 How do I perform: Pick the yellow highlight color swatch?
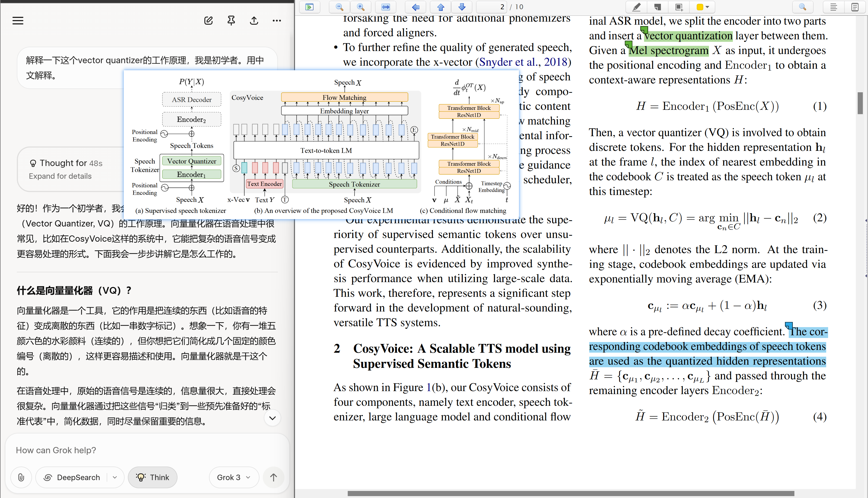(x=700, y=7)
